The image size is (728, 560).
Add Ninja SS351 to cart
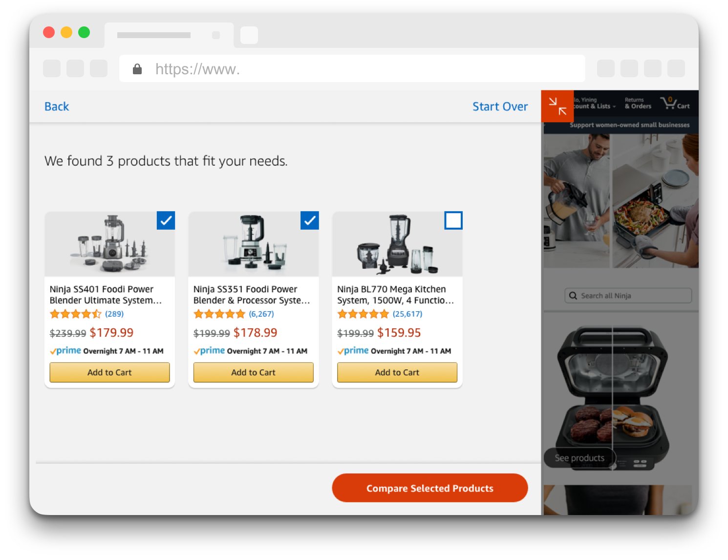point(254,372)
